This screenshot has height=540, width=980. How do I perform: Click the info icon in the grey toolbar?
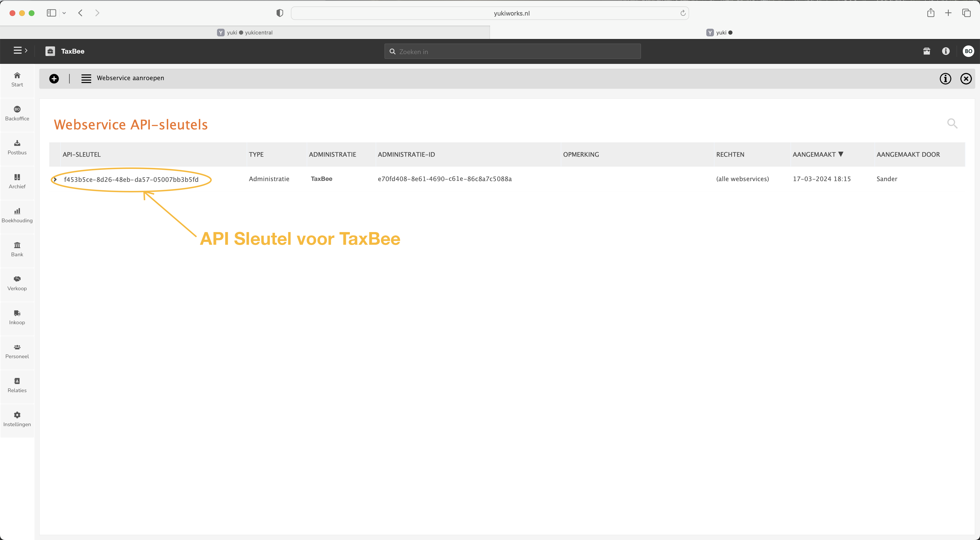[x=945, y=78]
